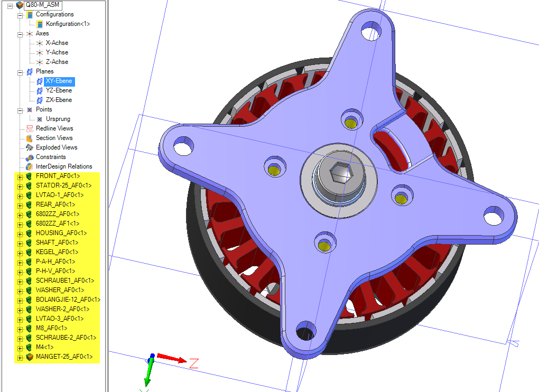Expand the P-A-H_AF0<1> component
The image size is (539, 392).
(x=20, y=263)
